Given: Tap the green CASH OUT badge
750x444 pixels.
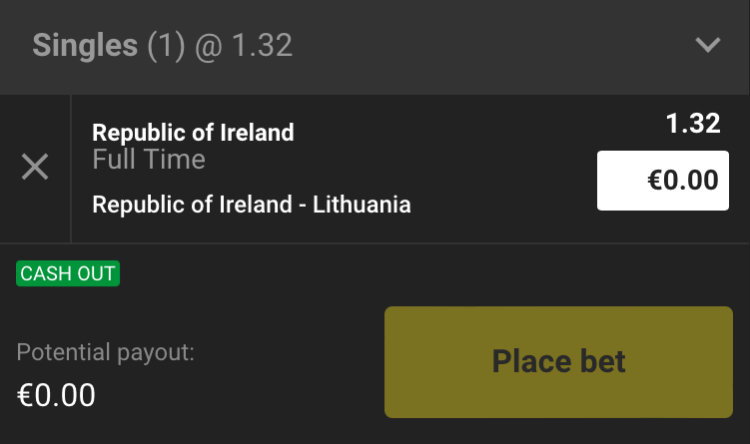Looking at the screenshot, I should pos(68,274).
